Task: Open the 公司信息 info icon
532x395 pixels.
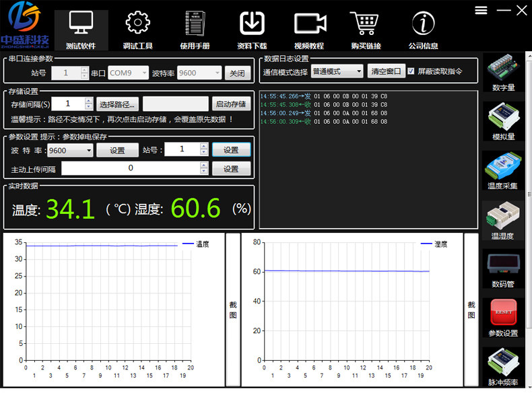Action: [x=423, y=23]
